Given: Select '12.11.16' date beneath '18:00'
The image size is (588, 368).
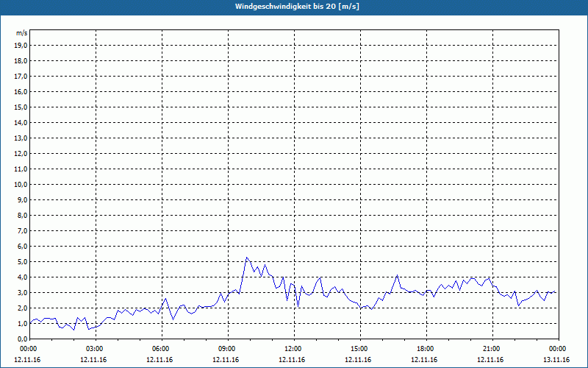Looking at the screenshot, I should tap(424, 360).
